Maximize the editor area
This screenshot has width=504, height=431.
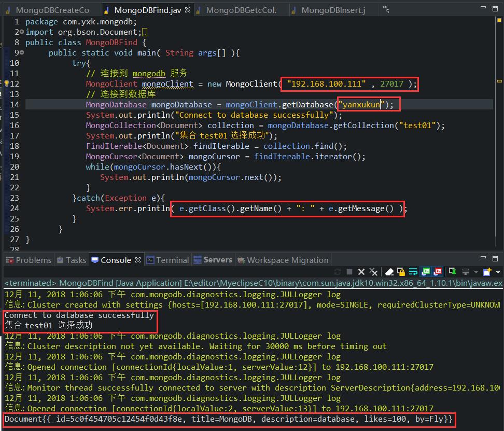tap(495, 9)
